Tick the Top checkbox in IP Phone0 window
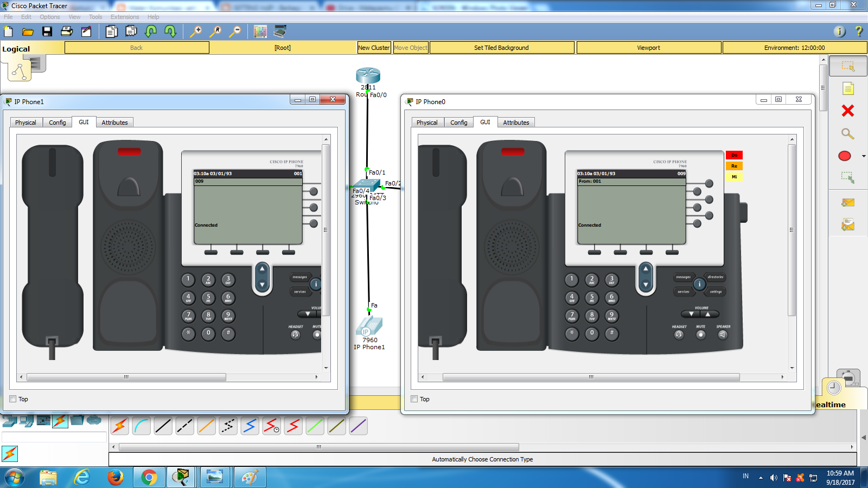 [414, 399]
